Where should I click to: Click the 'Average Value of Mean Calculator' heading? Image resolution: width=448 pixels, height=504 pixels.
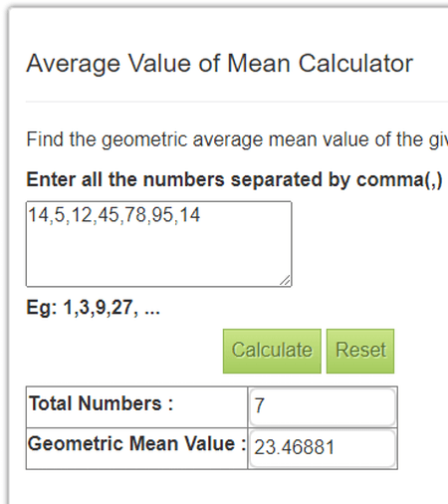pyautogui.click(x=220, y=64)
